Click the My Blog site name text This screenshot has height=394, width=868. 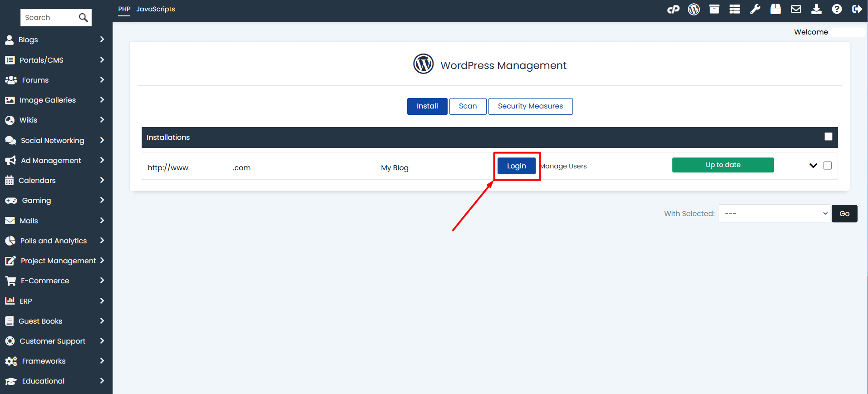click(395, 167)
